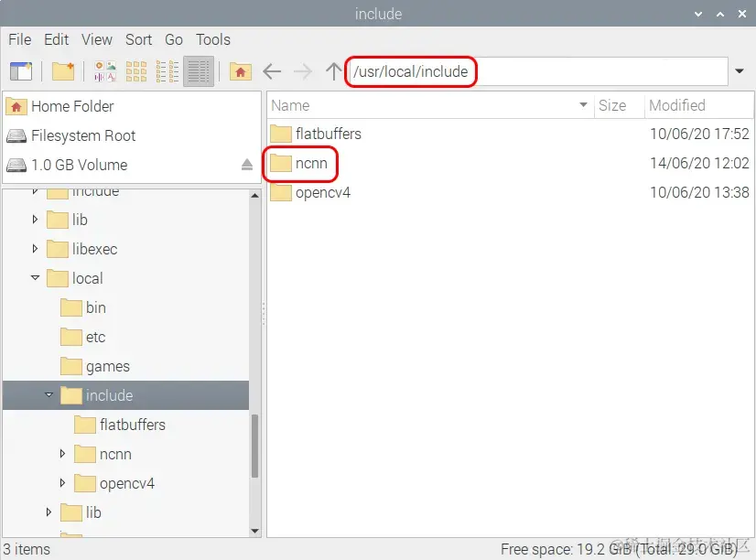Go up to the parent folder
Viewport: 756px width, 560px height.
[333, 71]
